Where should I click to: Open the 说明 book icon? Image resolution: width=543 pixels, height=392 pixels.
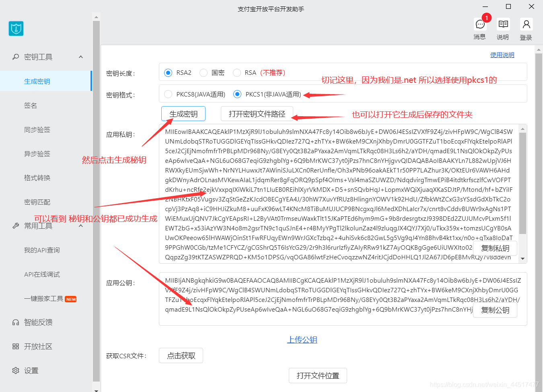[x=503, y=24]
